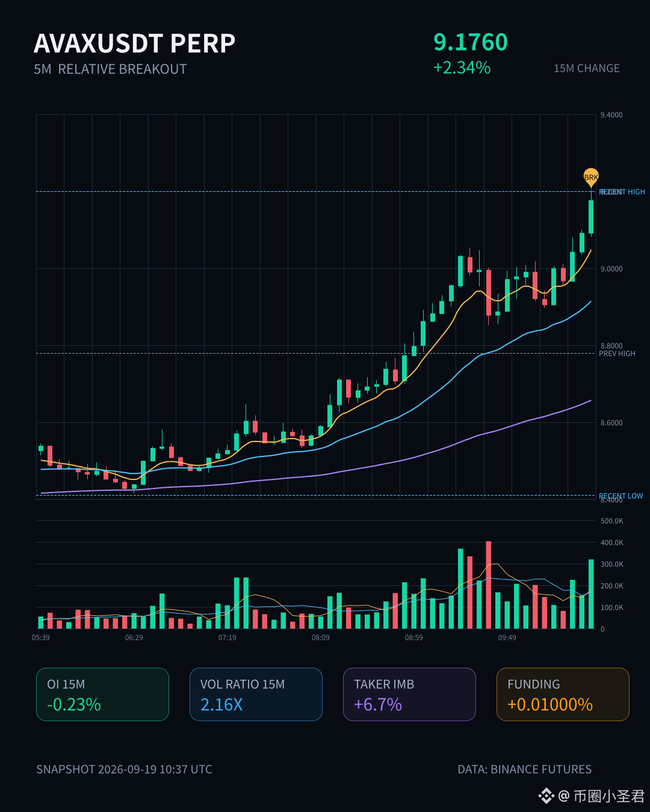The height and width of the screenshot is (812, 650).
Task: Click the RECENT LOW line label
Action: pyautogui.click(x=621, y=496)
